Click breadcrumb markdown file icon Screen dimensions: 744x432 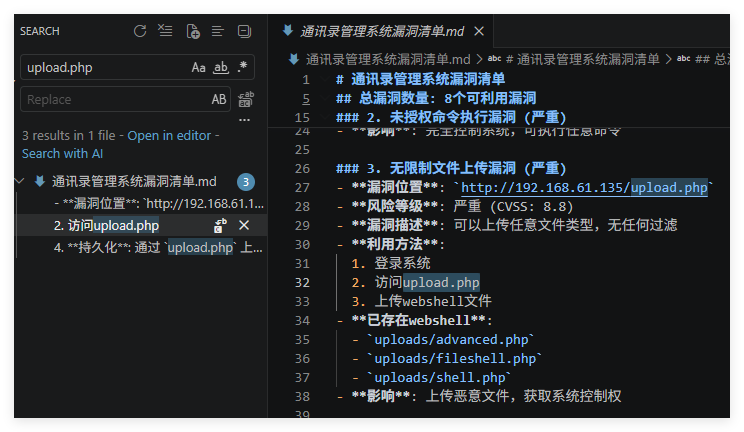click(x=294, y=59)
